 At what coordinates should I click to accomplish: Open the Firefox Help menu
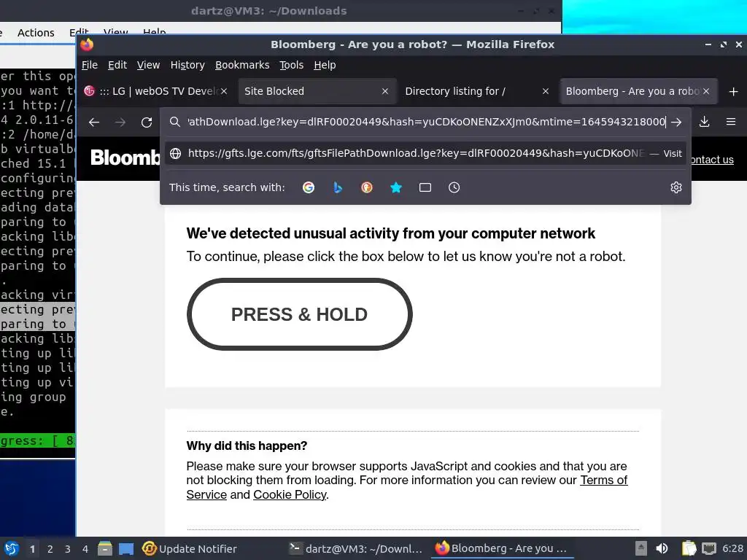pyautogui.click(x=325, y=65)
